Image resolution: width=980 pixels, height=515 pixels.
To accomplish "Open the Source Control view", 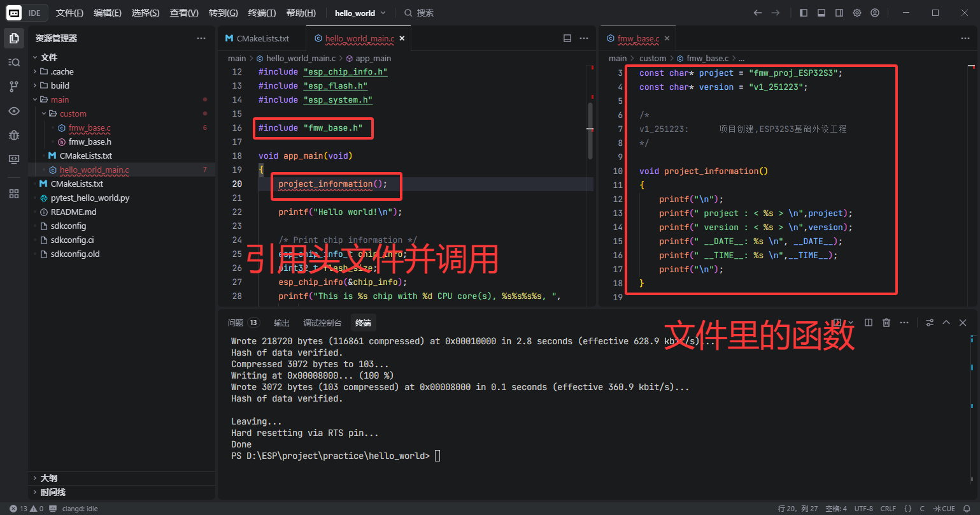I will point(14,87).
